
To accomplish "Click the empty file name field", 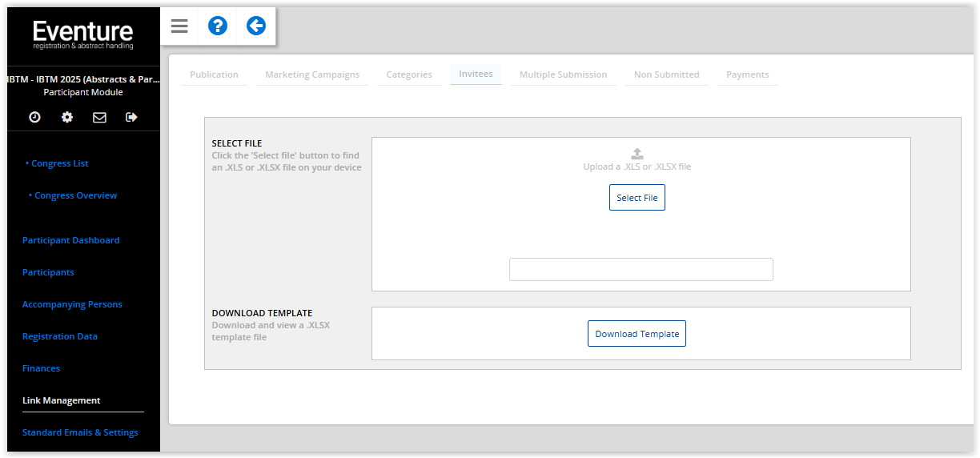I will (x=641, y=270).
